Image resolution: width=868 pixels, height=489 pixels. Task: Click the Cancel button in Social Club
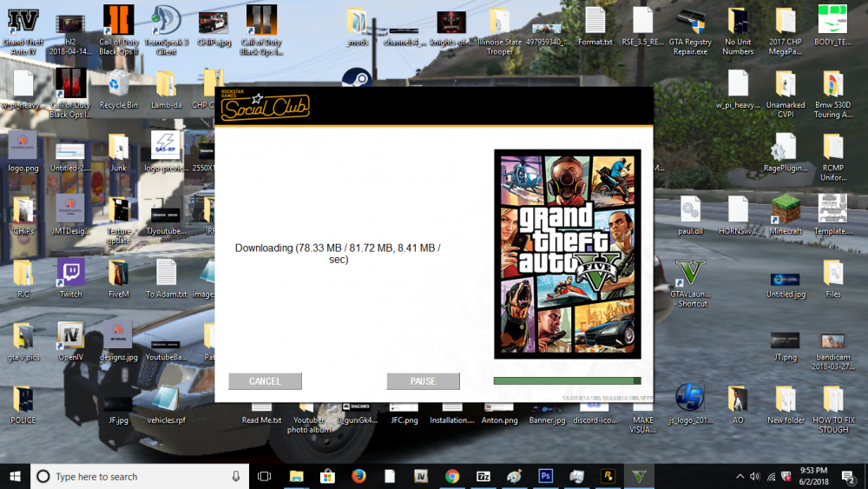click(265, 381)
